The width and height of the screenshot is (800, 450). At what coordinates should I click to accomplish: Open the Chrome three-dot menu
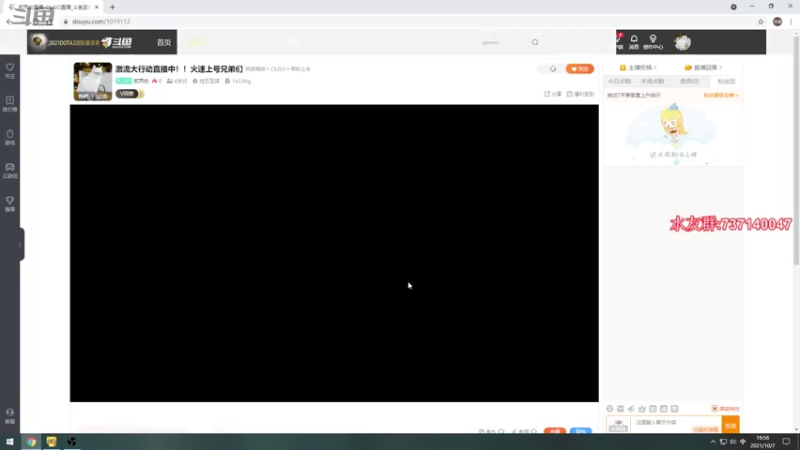(791, 21)
